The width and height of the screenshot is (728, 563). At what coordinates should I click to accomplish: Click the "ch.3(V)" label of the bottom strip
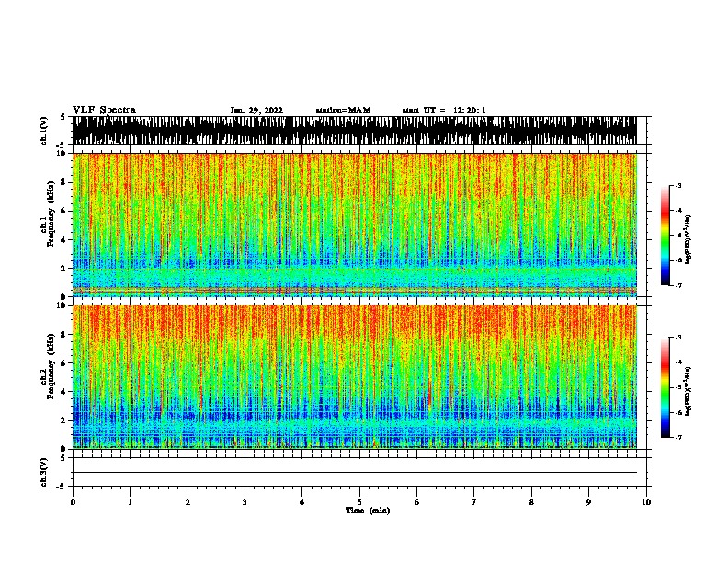[43, 472]
